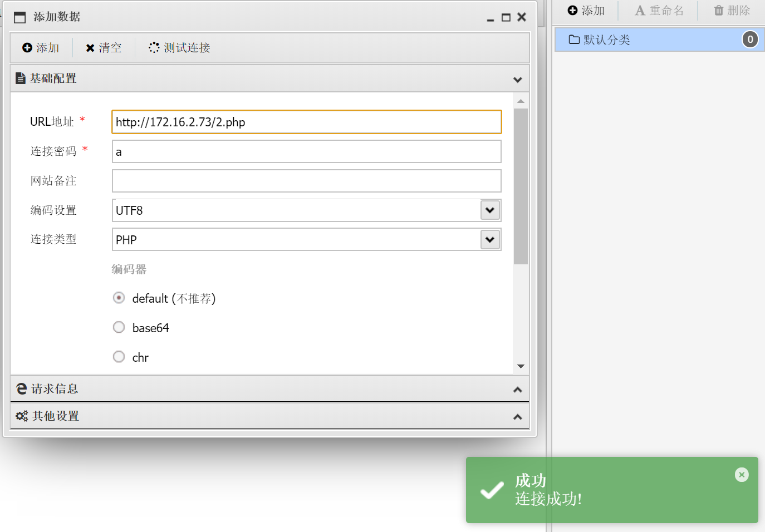Select the chr encoder radio button
The image size is (765, 532).
119,357
